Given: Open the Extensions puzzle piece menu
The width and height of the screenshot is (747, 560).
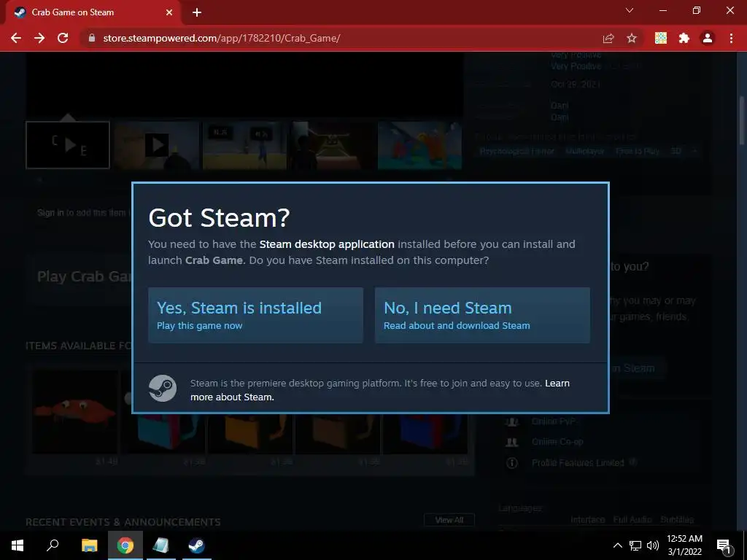Looking at the screenshot, I should [x=684, y=38].
